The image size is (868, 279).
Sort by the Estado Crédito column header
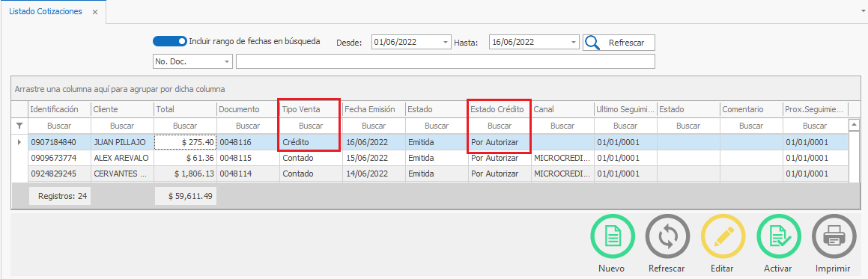pyautogui.click(x=500, y=109)
